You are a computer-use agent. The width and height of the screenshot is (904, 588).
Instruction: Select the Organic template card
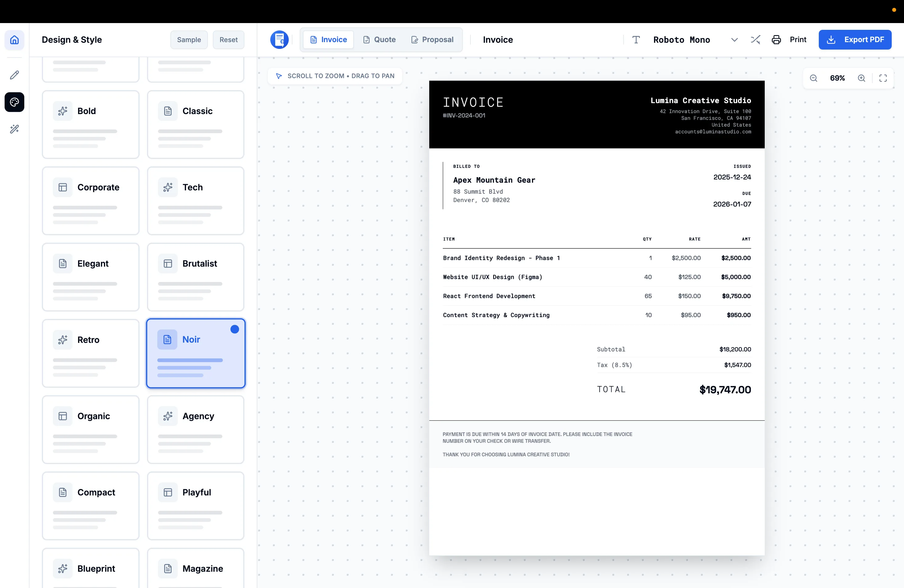pos(90,430)
